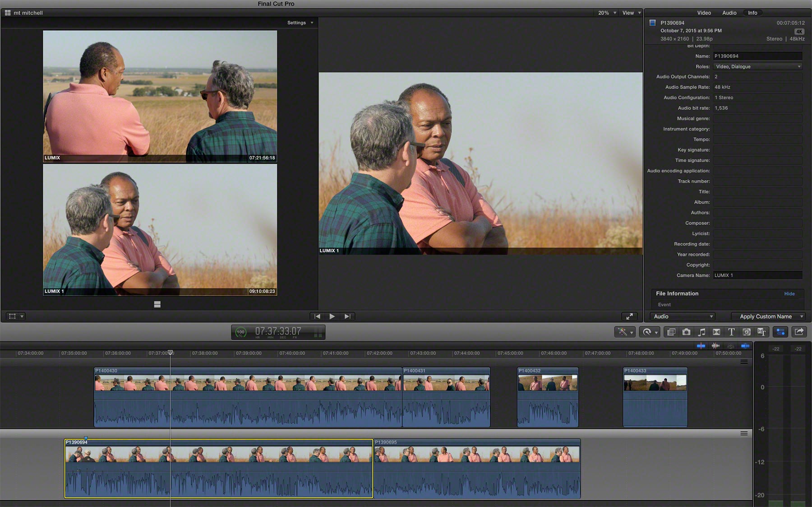This screenshot has height=507, width=812.
Task: Hide the File Information section
Action: 789,294
